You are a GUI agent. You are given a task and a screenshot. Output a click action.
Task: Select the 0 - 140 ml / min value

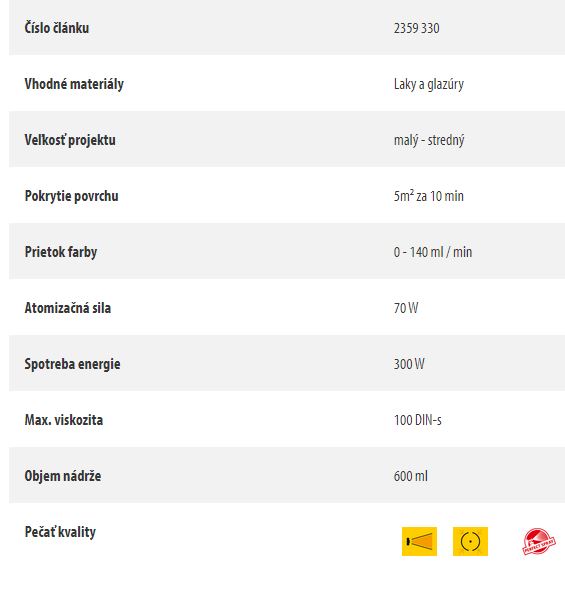[433, 252]
